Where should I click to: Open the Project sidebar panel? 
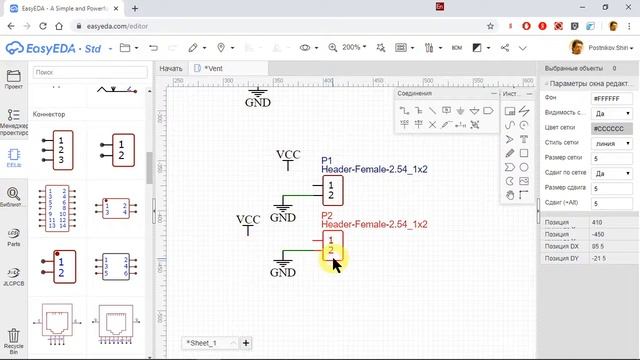tap(13, 79)
